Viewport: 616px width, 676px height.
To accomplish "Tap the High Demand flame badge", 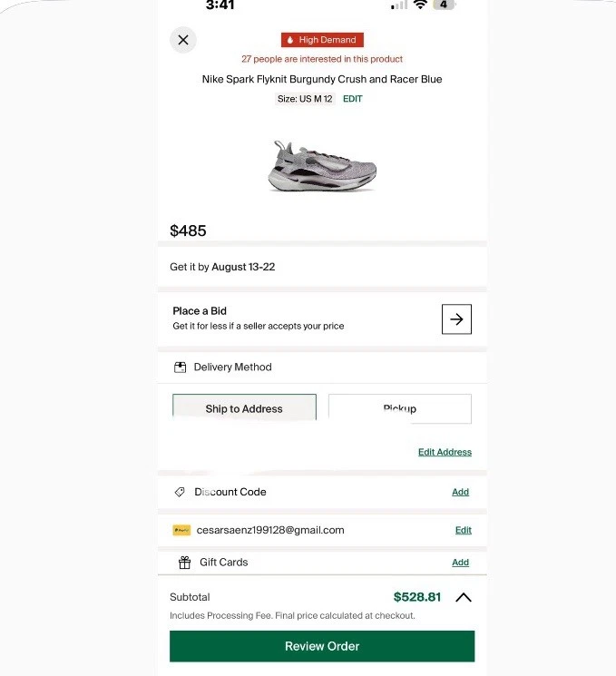I will click(x=322, y=40).
